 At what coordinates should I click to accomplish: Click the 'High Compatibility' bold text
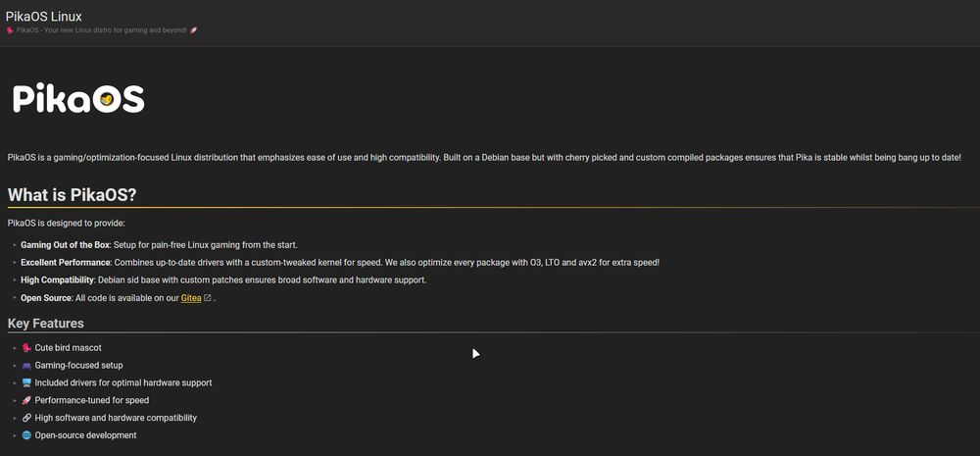pyautogui.click(x=58, y=279)
